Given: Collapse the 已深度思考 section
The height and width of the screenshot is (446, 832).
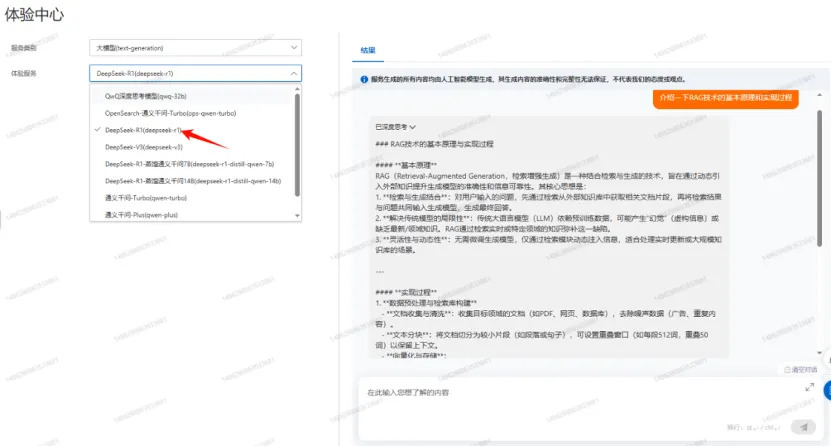Looking at the screenshot, I should coord(395,127).
